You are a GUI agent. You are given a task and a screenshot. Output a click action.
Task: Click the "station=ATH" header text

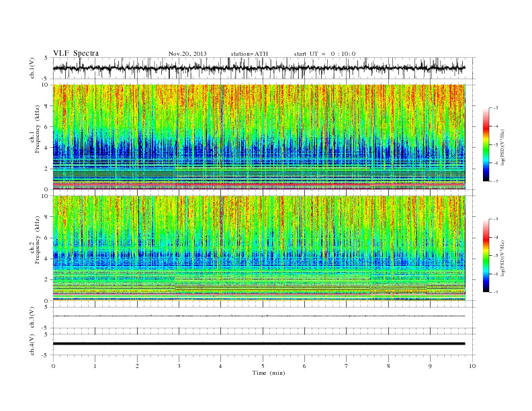click(x=249, y=54)
